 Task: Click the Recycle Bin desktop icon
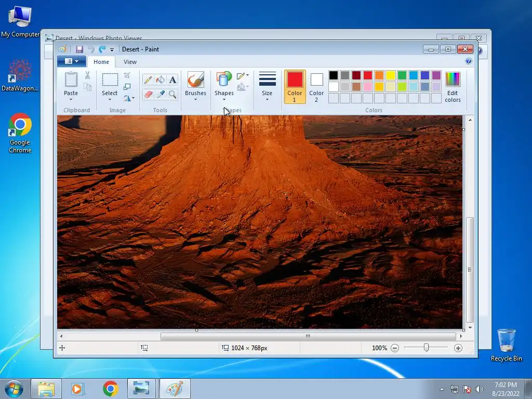coord(506,345)
